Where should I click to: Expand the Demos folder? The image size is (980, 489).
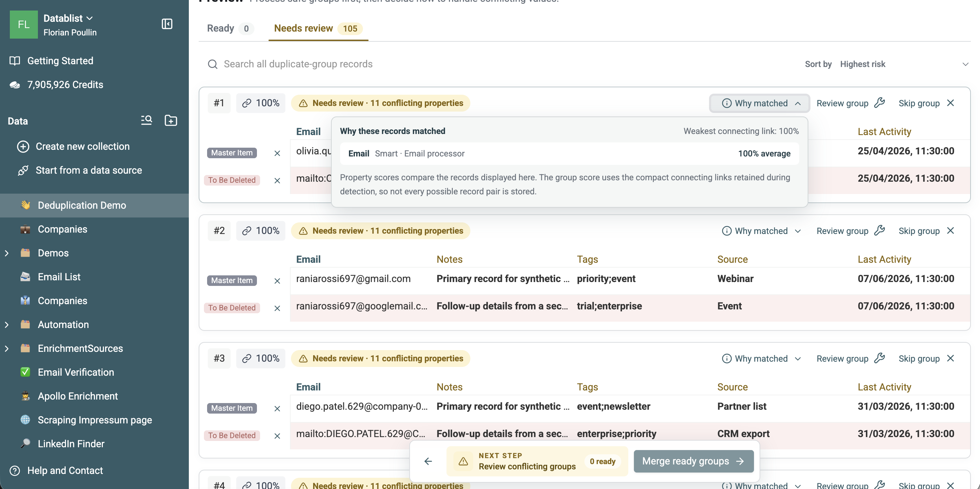click(x=6, y=253)
